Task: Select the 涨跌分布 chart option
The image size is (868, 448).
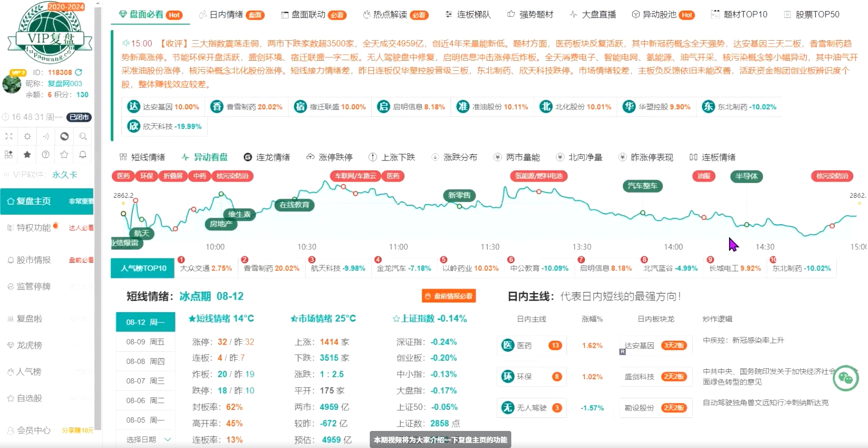Action: pos(454,157)
